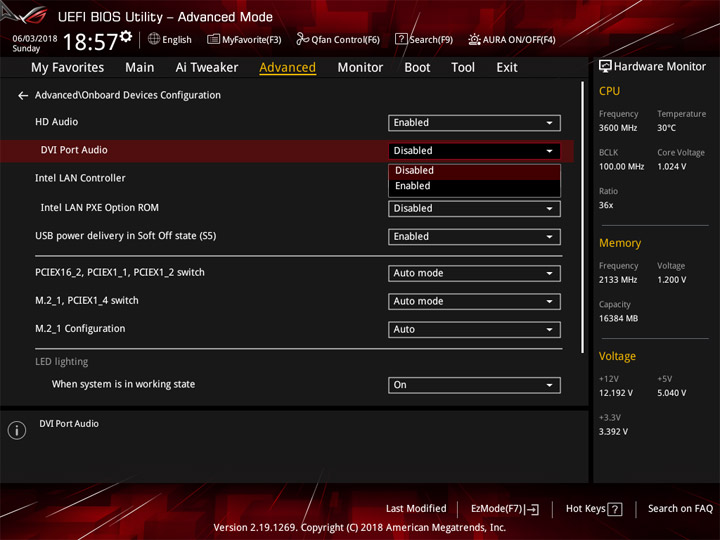Click the Hot Keys question mark icon
This screenshot has width=720, height=540.
tap(615, 509)
